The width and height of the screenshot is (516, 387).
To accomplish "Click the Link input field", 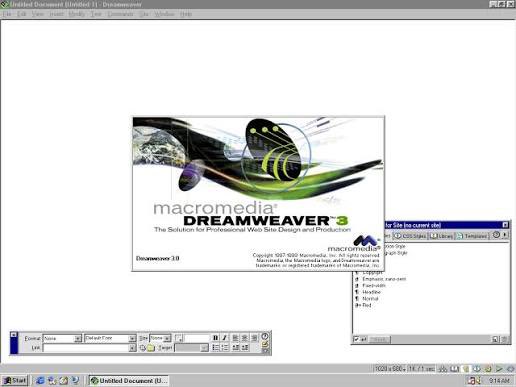I will [x=86, y=348].
